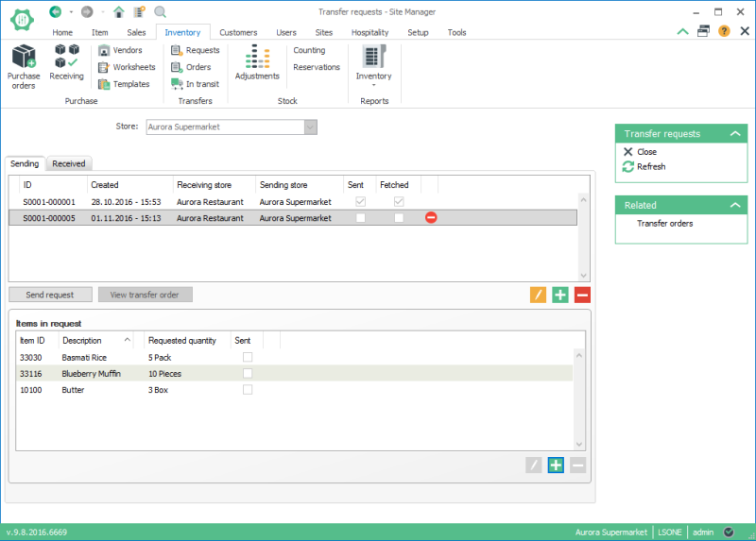Open the search magnifier icon
This screenshot has width=756, height=541.
coord(160,11)
